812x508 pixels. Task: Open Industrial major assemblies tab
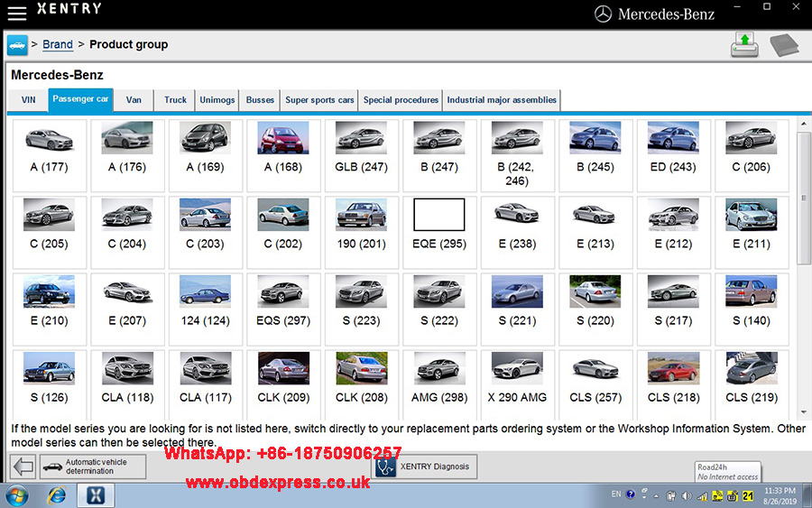502,100
